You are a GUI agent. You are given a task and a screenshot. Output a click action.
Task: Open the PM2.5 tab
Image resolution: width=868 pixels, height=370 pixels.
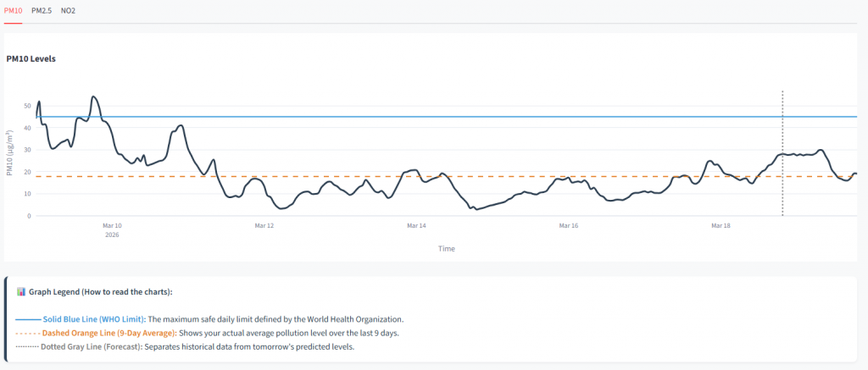tap(42, 10)
